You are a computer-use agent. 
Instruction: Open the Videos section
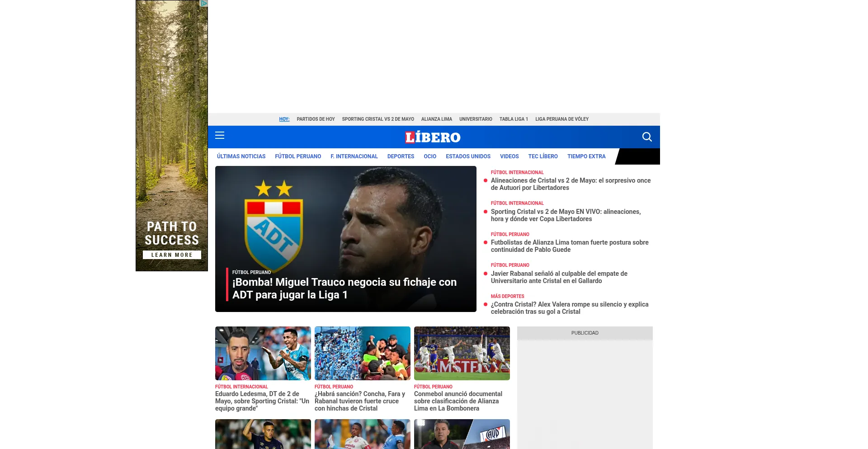click(x=509, y=156)
